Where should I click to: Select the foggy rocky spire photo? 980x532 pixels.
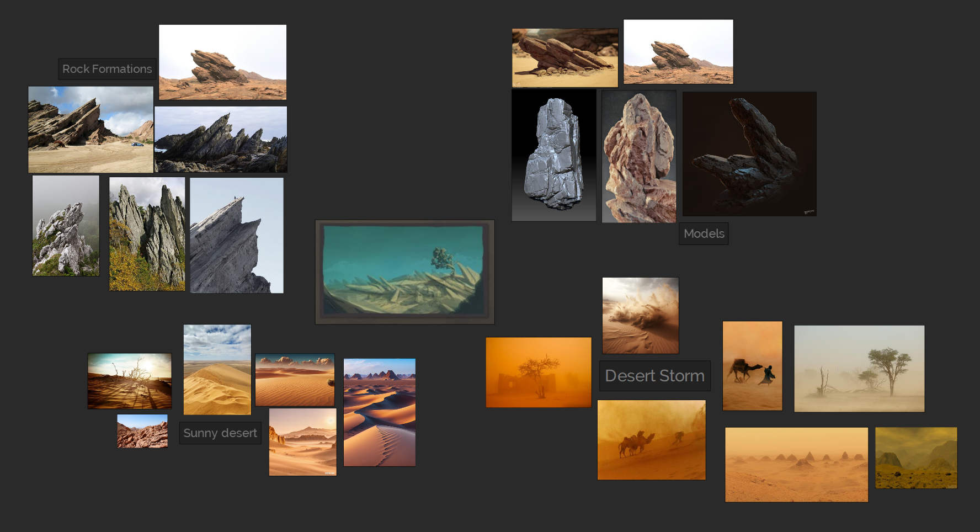point(65,225)
